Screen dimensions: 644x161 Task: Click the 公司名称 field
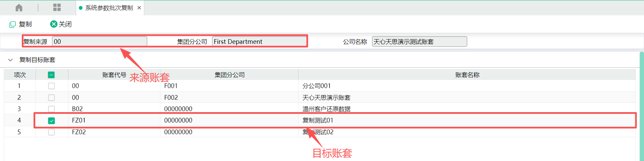tap(419, 42)
